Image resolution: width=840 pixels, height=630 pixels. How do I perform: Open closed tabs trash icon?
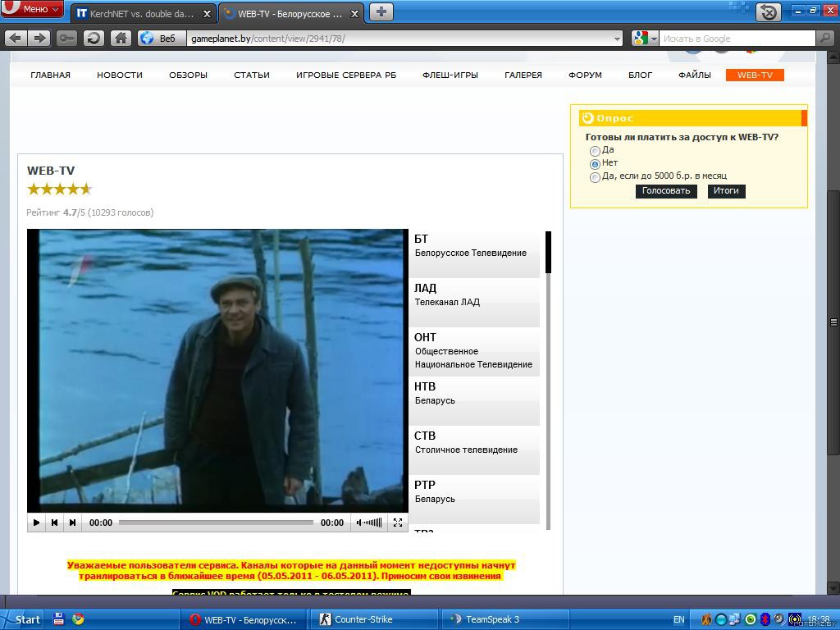pyautogui.click(x=768, y=11)
